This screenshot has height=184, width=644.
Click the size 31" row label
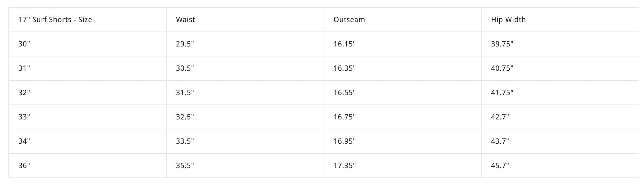point(24,68)
